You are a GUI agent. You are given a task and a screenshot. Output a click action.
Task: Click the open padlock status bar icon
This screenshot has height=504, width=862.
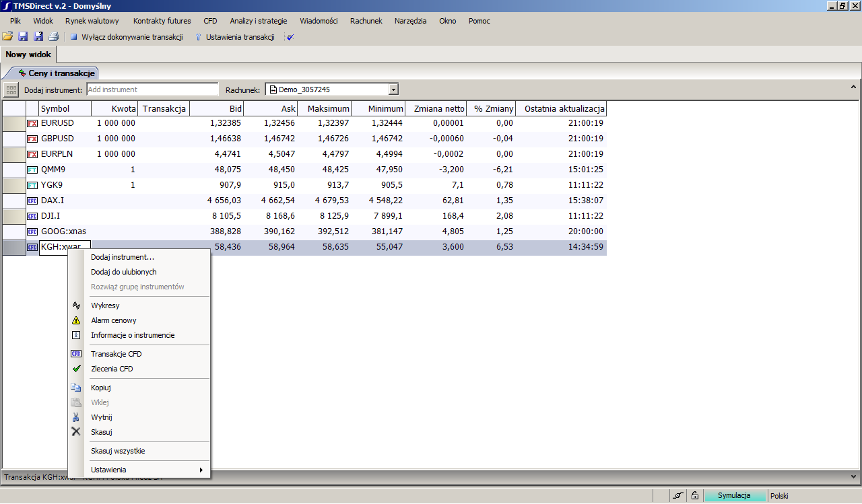click(x=694, y=496)
